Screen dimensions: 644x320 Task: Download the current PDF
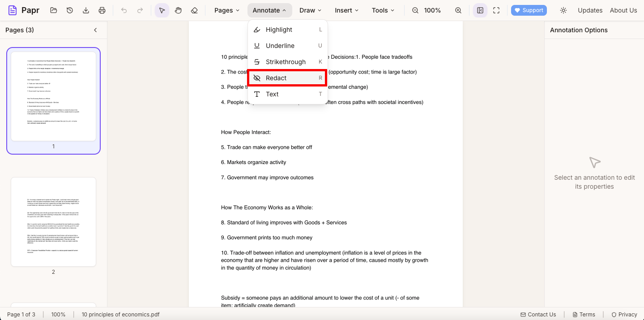(85, 10)
